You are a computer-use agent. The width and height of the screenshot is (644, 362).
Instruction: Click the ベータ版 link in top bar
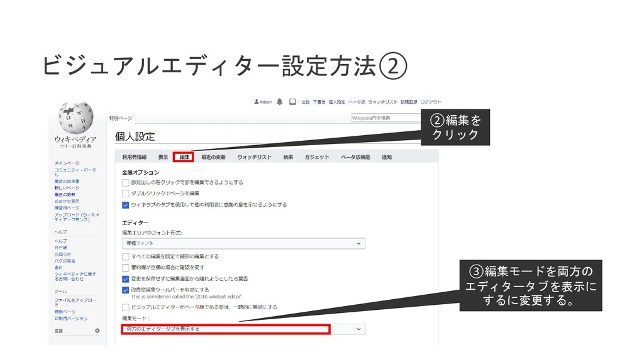[357, 102]
